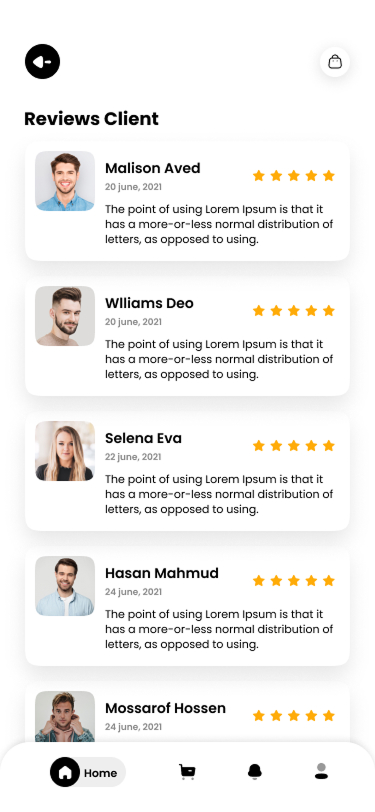Click the fifth star on Hasan Mahmud's review
Screen dimensions: 375x812
(328, 581)
